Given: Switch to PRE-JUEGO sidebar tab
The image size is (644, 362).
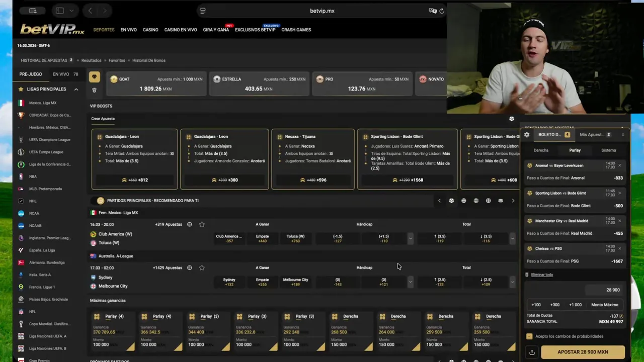Looking at the screenshot, I should (31, 74).
